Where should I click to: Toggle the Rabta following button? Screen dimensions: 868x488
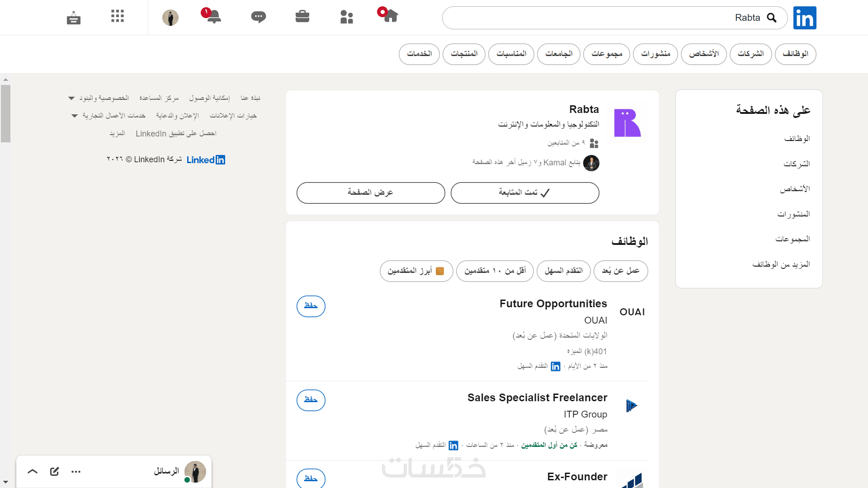pyautogui.click(x=525, y=193)
